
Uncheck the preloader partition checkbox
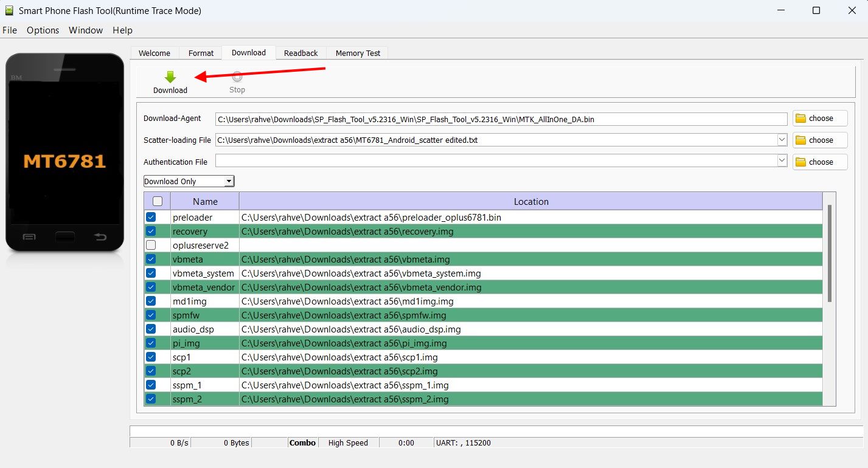pos(151,217)
